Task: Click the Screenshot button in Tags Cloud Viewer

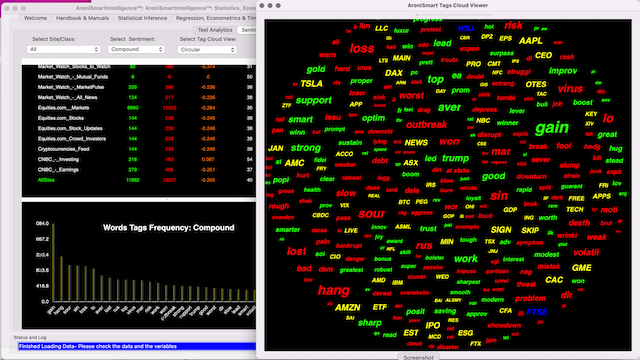Action: point(418,357)
